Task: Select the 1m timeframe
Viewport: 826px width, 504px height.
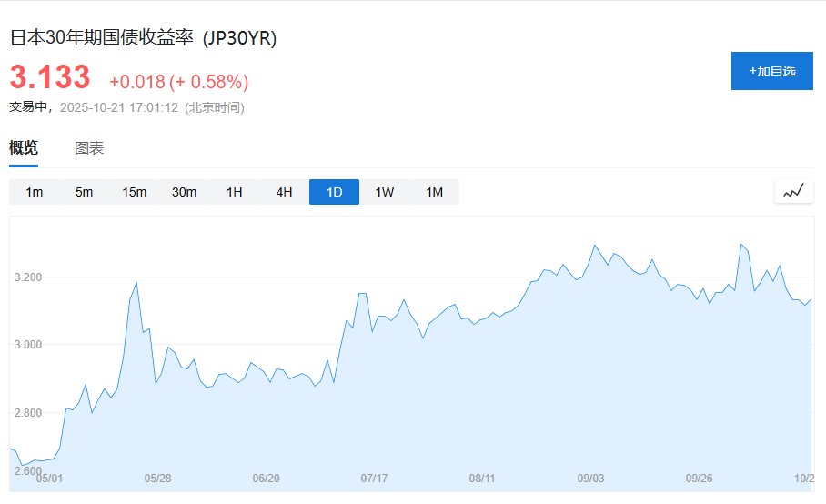Action: [x=35, y=192]
